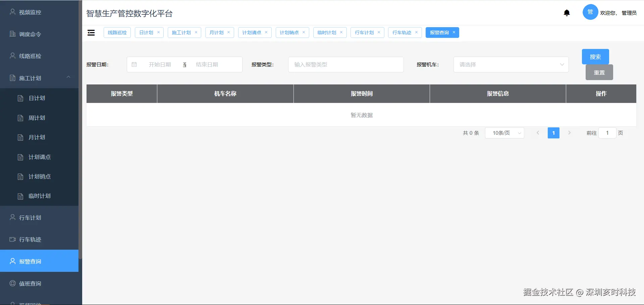Close the 计划请点 tab
Image resolution: width=644 pixels, height=305 pixels.
click(x=266, y=32)
